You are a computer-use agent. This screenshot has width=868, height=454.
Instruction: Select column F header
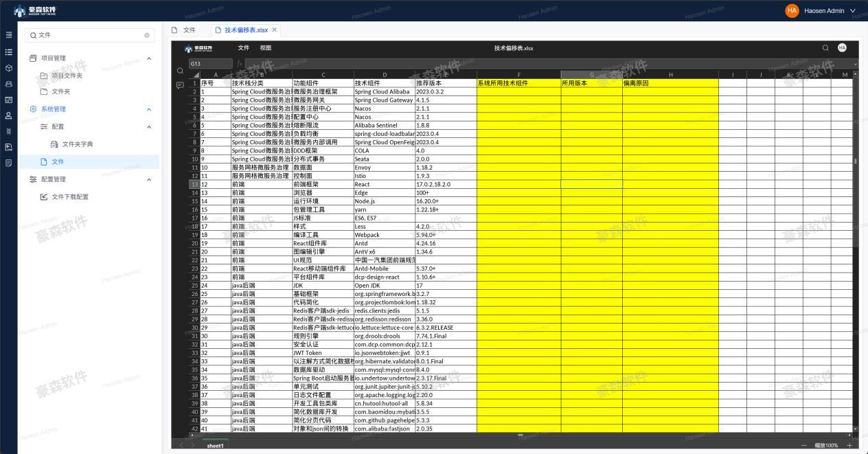click(x=518, y=75)
